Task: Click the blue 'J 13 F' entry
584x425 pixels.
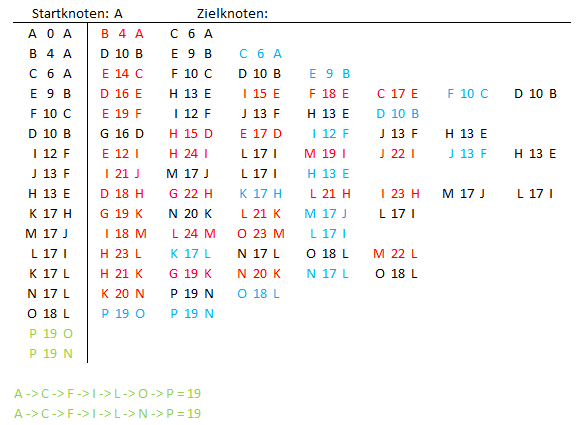Action: tap(468, 154)
